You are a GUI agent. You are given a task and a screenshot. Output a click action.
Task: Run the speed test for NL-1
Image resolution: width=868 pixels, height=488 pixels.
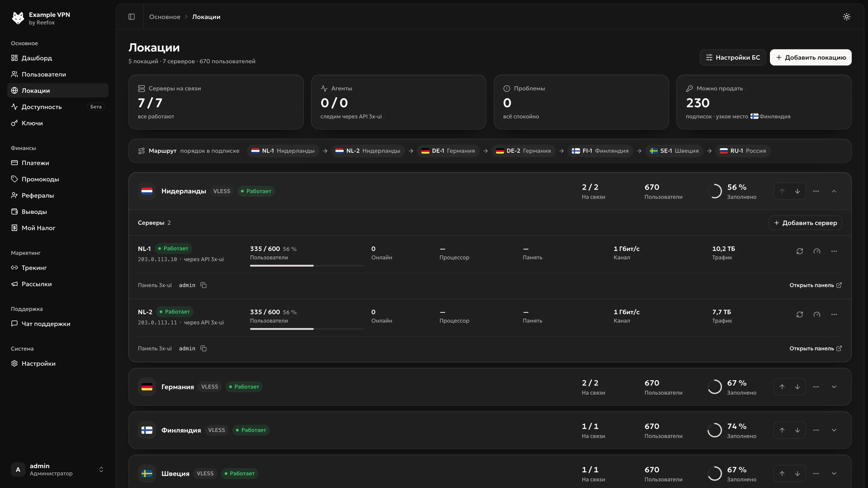(817, 251)
